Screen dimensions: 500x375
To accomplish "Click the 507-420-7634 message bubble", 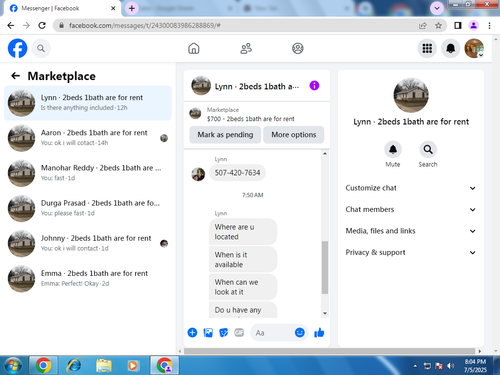I will (237, 173).
